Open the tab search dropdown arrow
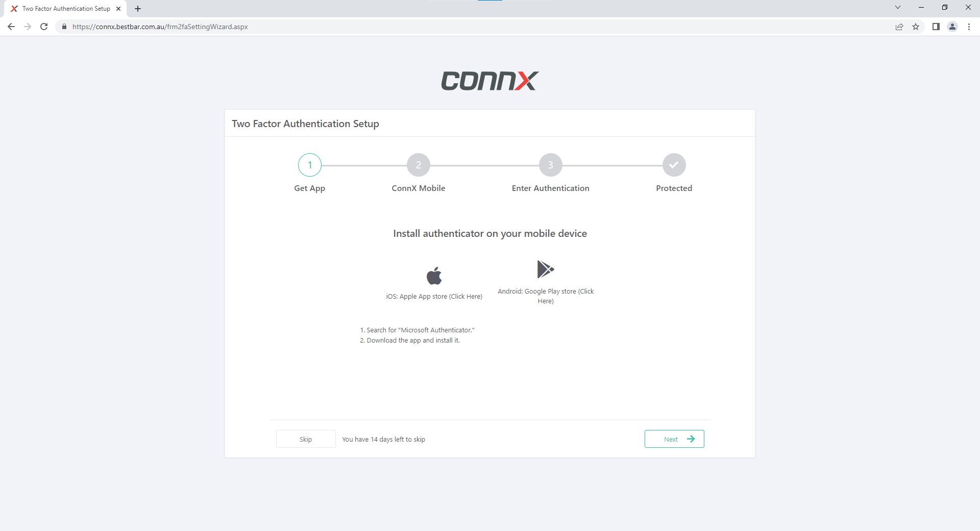This screenshot has width=980, height=531. click(898, 7)
